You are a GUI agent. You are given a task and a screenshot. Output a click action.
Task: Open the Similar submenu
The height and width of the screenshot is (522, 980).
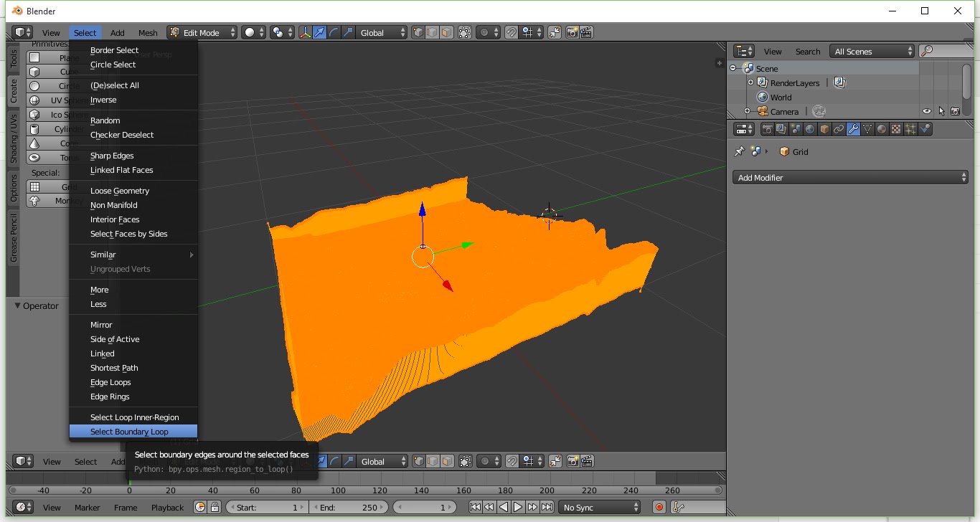tap(133, 255)
